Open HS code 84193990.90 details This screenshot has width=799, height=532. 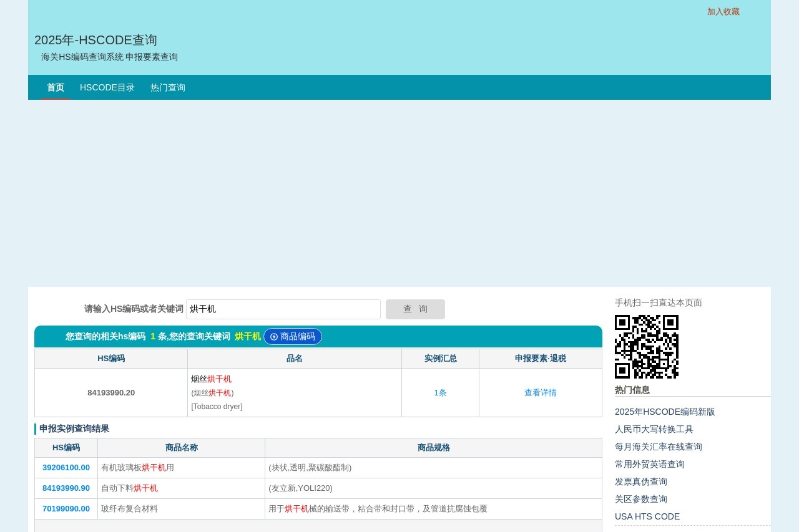(x=66, y=488)
